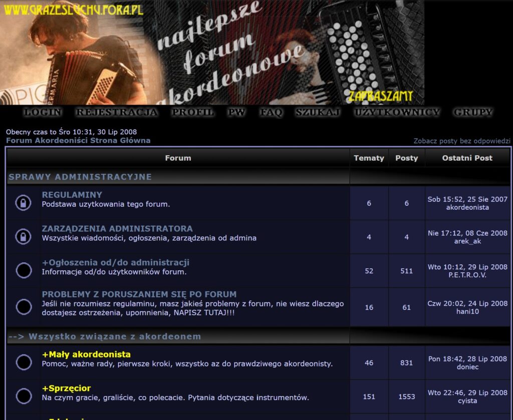Open the UŻYTKOWNICY member list

tap(397, 113)
